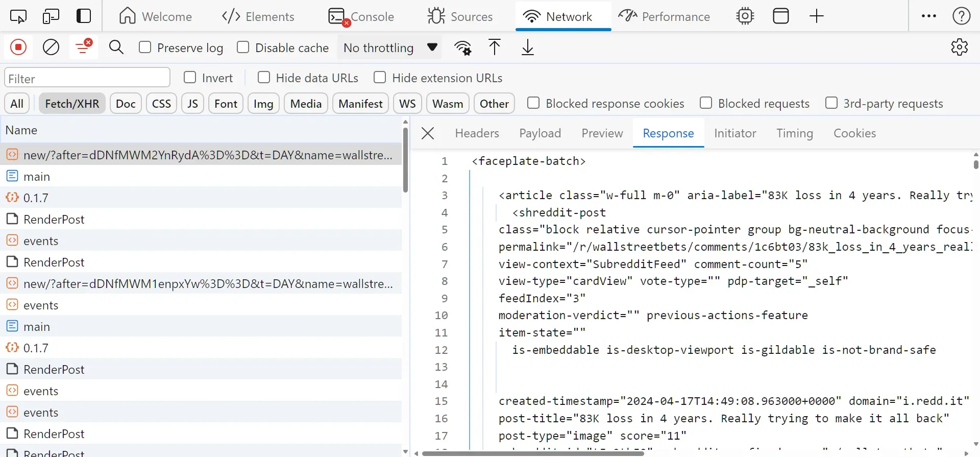The height and width of the screenshot is (457, 980).
Task: Switch to the Sources tab
Action: pos(460,16)
